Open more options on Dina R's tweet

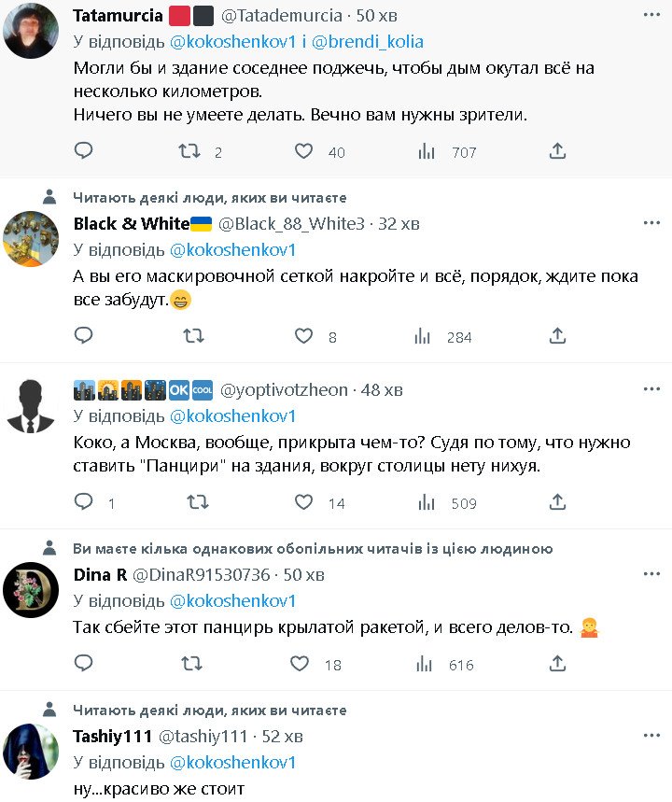(651, 573)
